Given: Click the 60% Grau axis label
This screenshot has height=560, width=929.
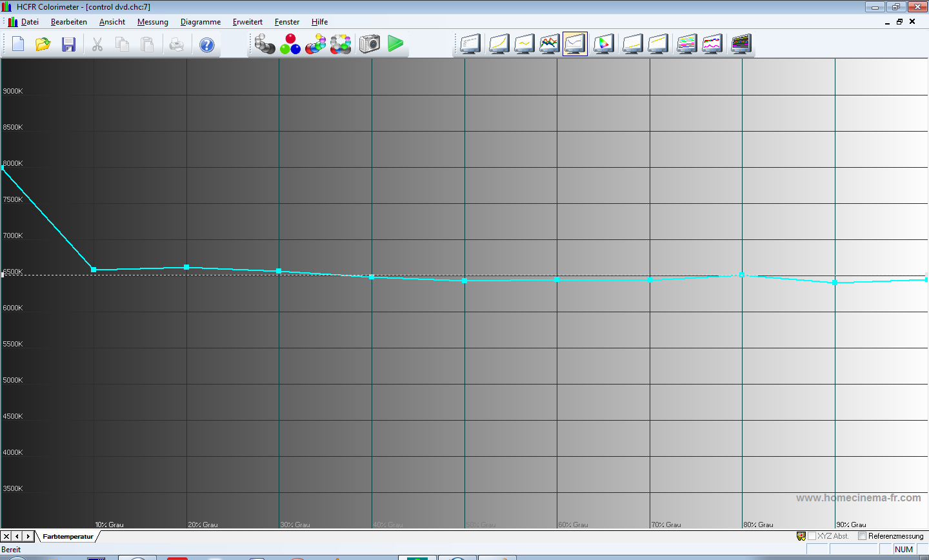Looking at the screenshot, I should point(574,525).
